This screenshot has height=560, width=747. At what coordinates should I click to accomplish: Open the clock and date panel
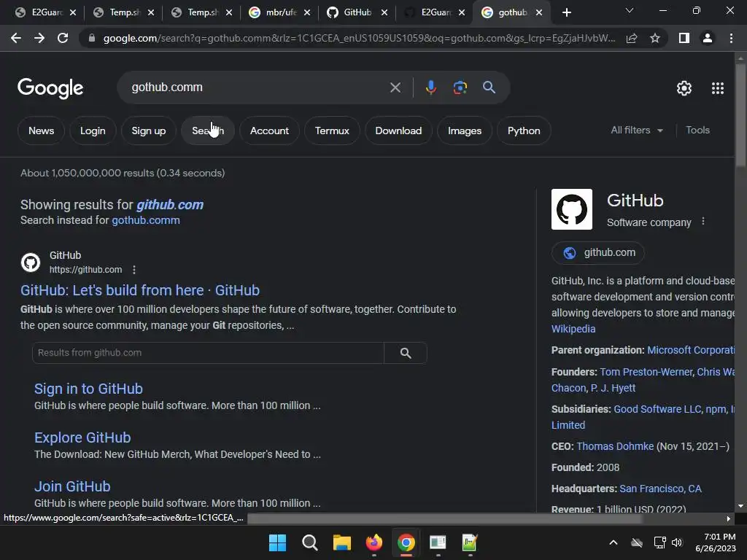pos(716,542)
